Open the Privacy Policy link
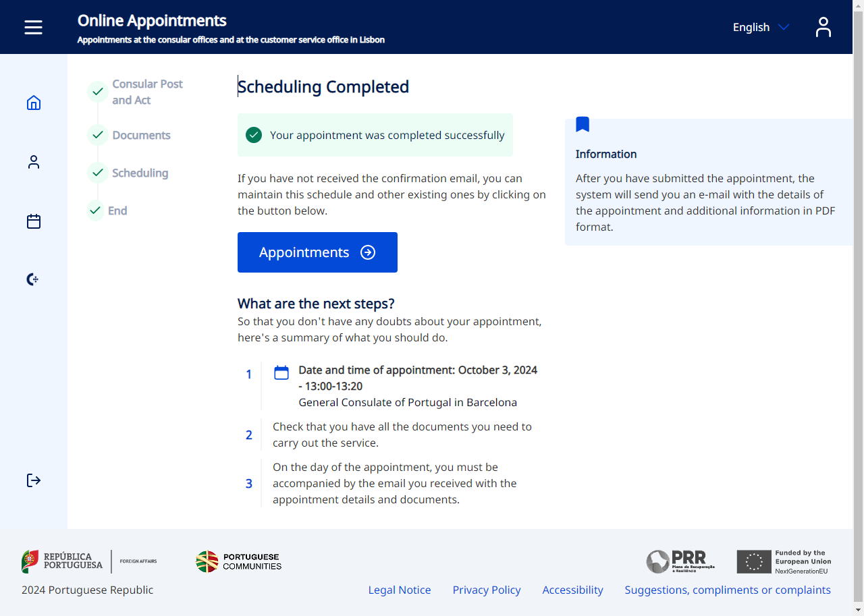The height and width of the screenshot is (616, 864). [x=487, y=590]
